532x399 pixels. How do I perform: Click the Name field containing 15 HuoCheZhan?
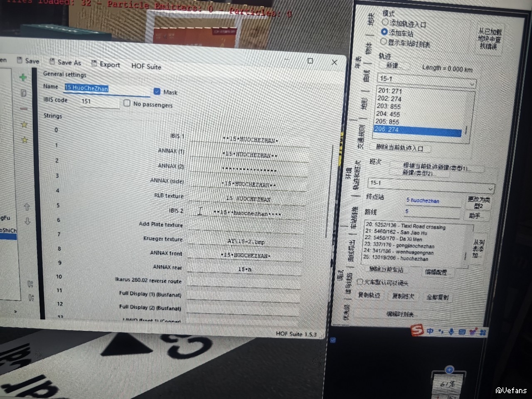pyautogui.click(x=107, y=89)
